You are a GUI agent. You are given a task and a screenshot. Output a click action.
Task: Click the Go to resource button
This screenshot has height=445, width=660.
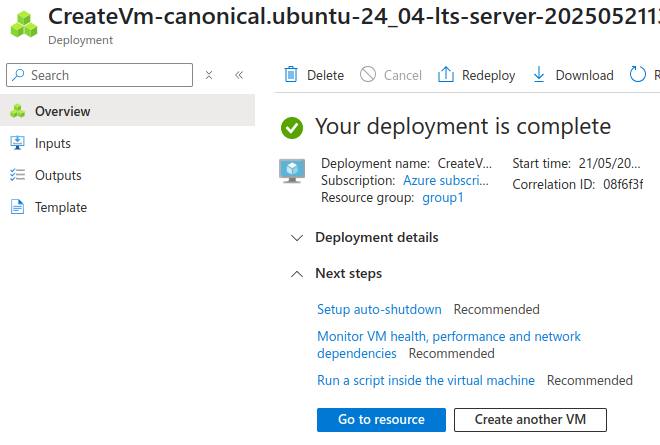click(381, 420)
